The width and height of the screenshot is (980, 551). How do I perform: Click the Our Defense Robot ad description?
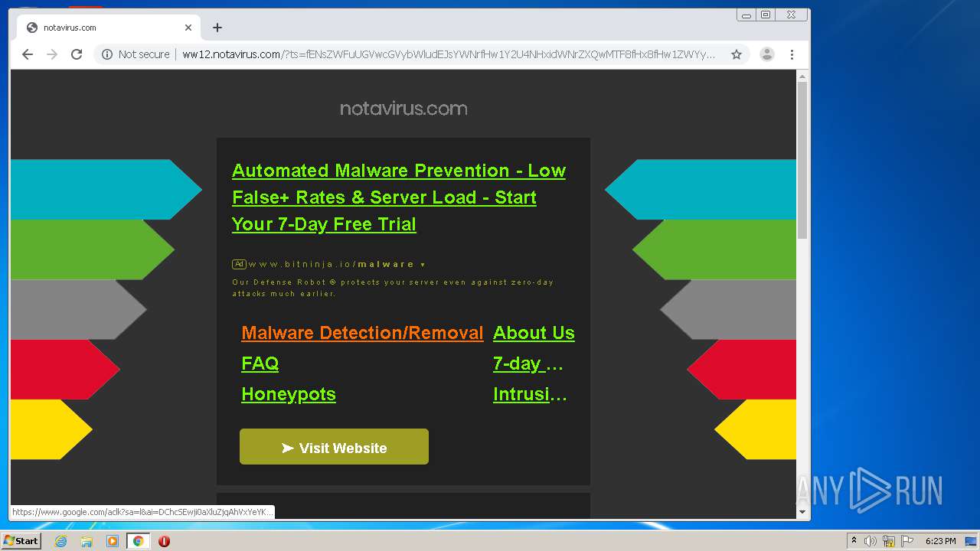pos(393,288)
